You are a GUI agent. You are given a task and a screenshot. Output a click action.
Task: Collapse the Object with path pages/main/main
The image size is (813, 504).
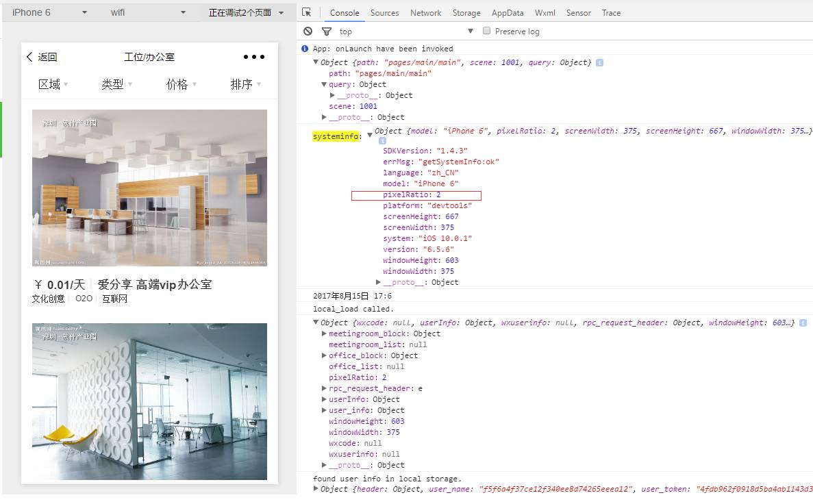click(x=316, y=62)
